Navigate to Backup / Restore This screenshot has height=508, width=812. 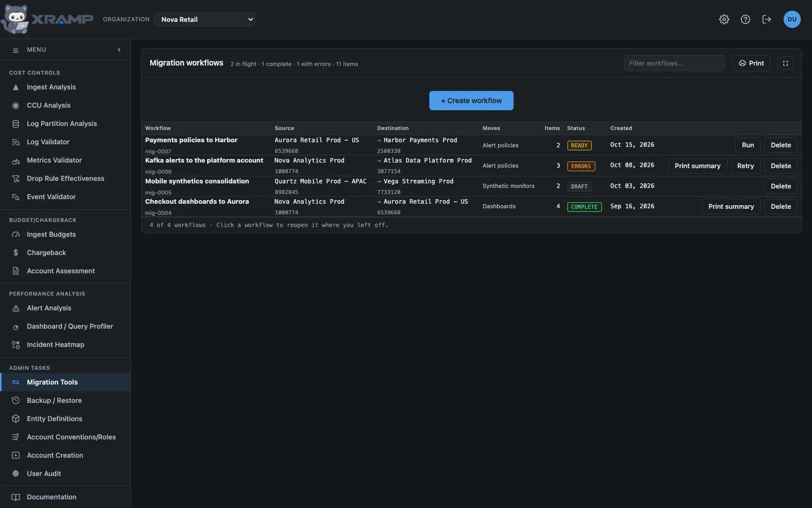(x=65, y=401)
